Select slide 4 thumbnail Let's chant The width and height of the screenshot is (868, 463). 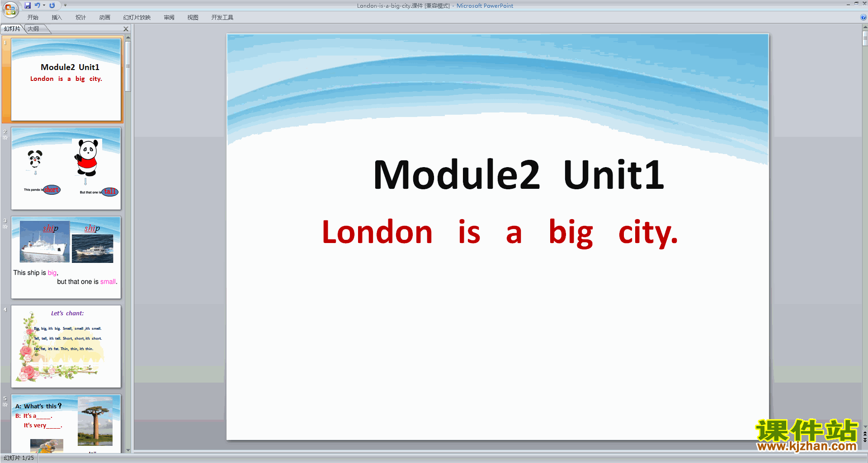tap(66, 346)
